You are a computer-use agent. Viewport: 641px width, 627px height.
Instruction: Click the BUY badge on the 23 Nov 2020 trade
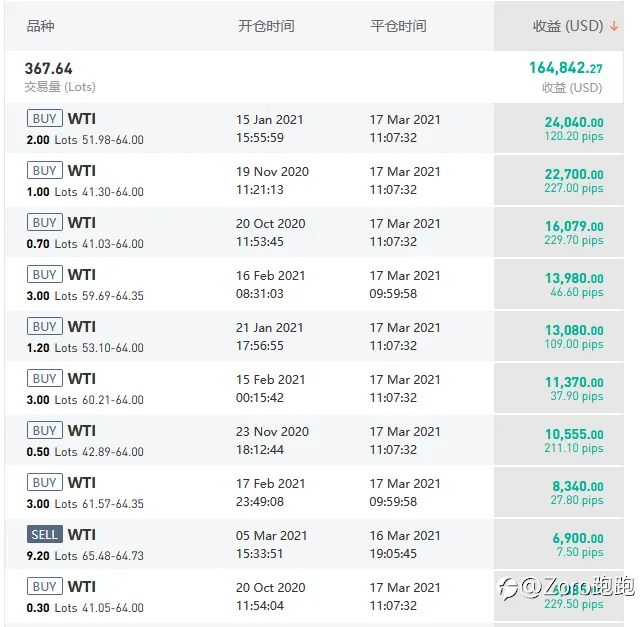(x=44, y=431)
